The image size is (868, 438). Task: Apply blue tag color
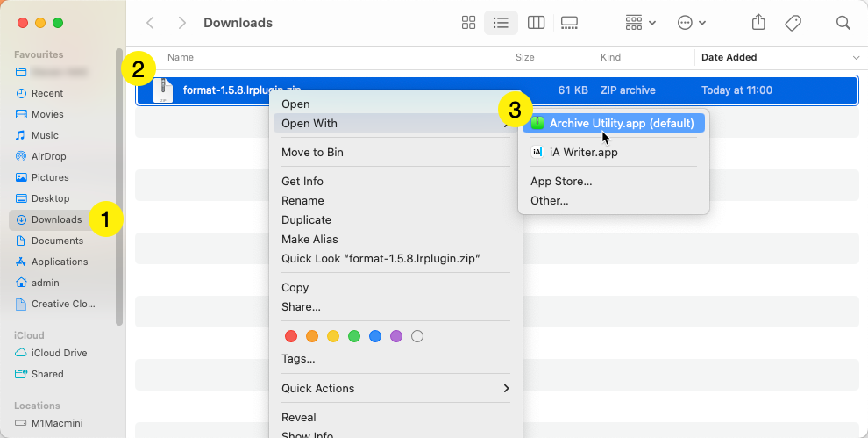point(375,336)
